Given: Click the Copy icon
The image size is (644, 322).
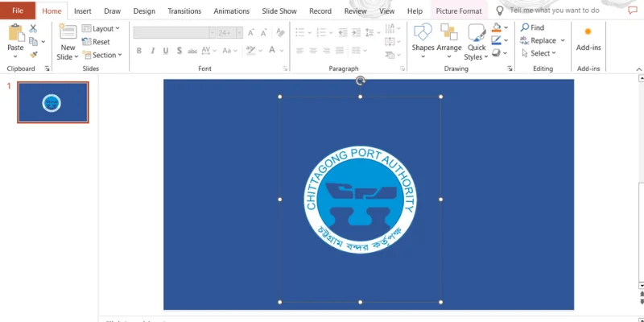Looking at the screenshot, I should point(33,41).
